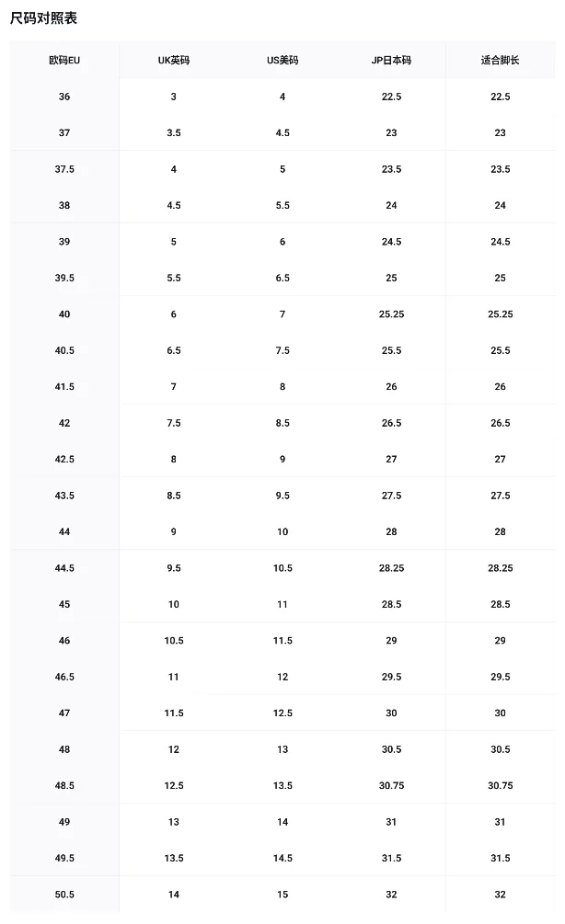Select foot length 26.5 in last column
This screenshot has width=565, height=924.
[x=500, y=423]
